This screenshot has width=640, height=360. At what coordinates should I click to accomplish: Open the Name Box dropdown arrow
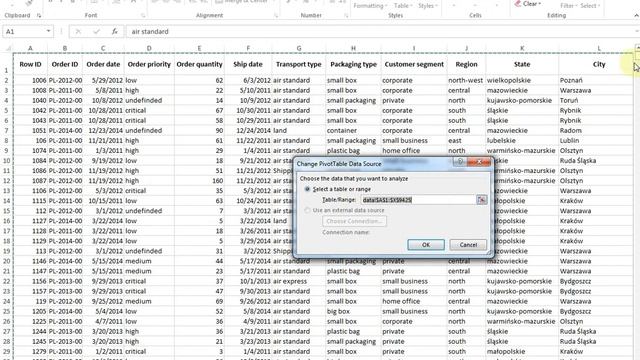pyautogui.click(x=48, y=31)
